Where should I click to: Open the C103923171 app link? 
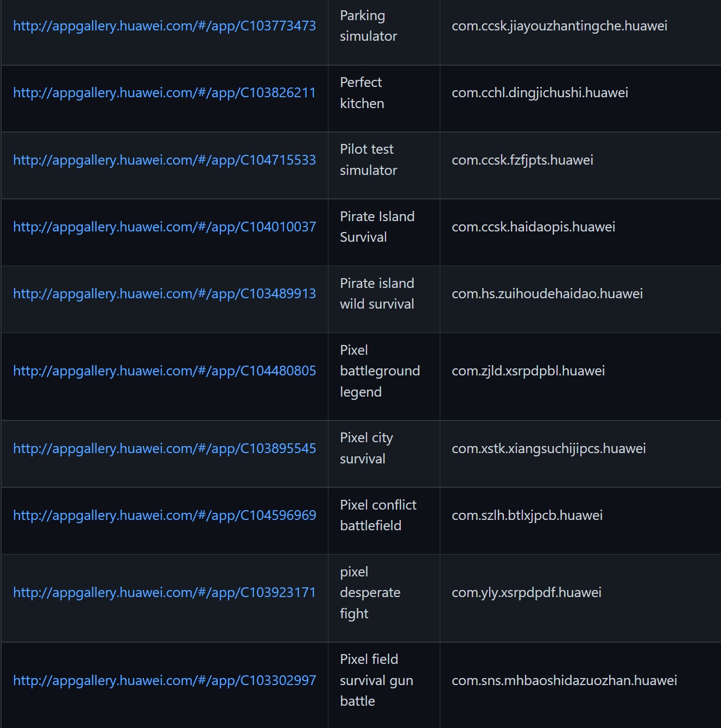(164, 592)
